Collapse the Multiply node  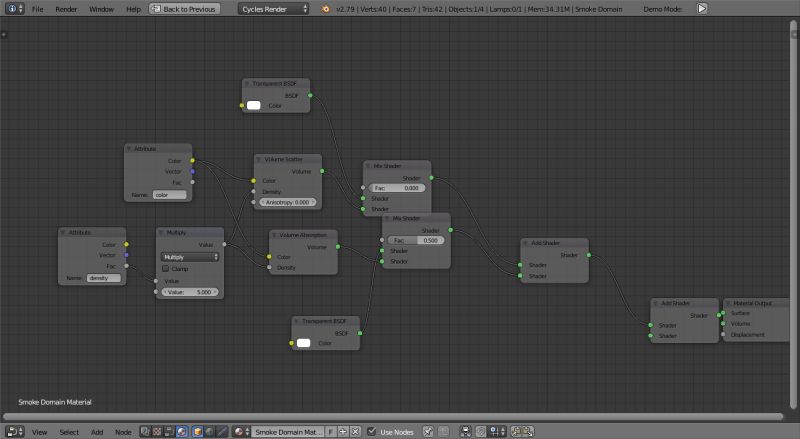(161, 232)
